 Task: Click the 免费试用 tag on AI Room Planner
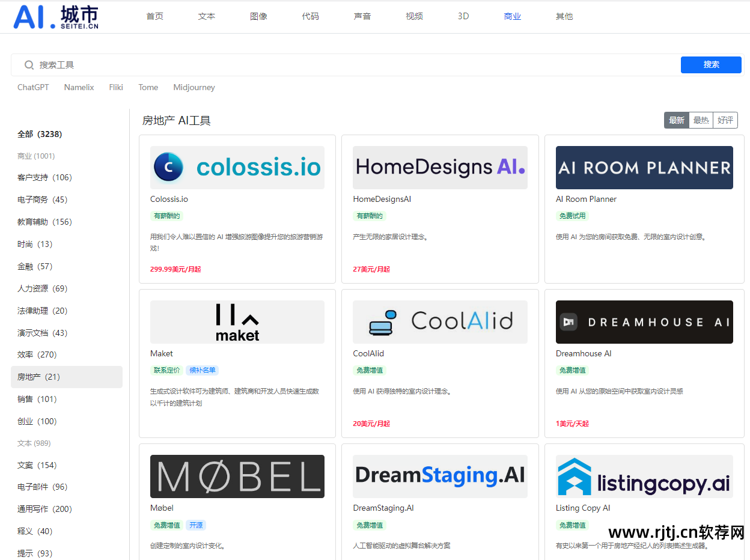[572, 216]
